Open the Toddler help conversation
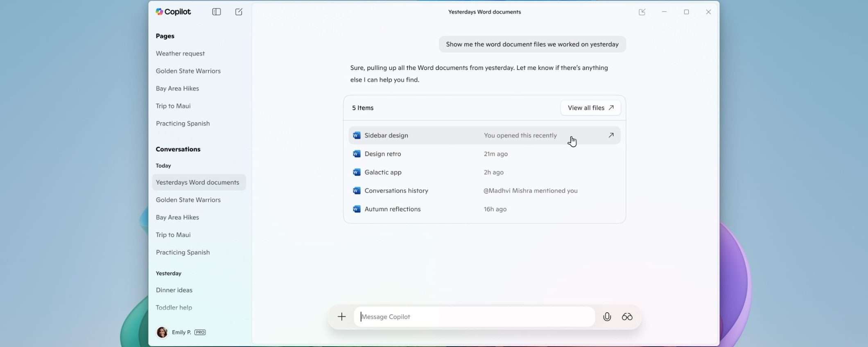This screenshot has width=868, height=347. pos(174,308)
